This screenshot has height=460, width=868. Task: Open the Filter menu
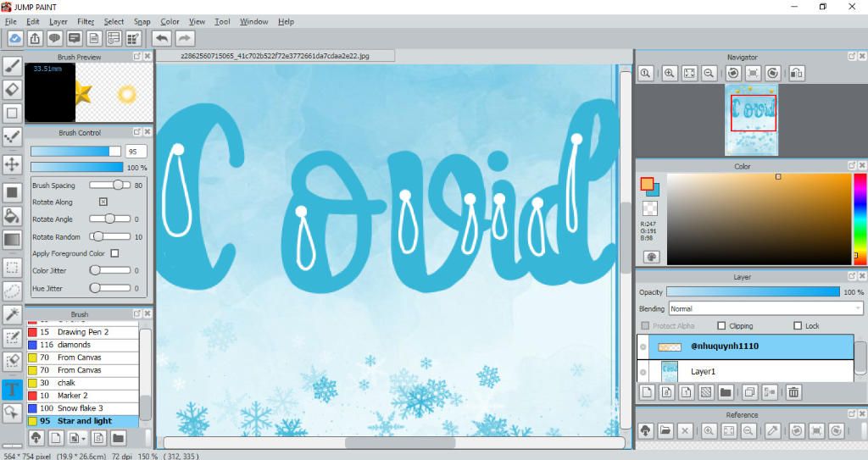[x=86, y=21]
